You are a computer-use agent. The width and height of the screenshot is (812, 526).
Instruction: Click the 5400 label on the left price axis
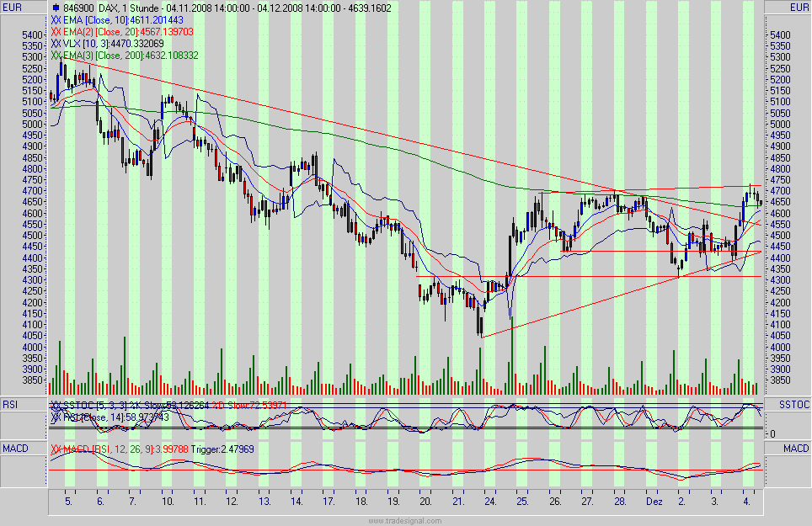pos(33,35)
